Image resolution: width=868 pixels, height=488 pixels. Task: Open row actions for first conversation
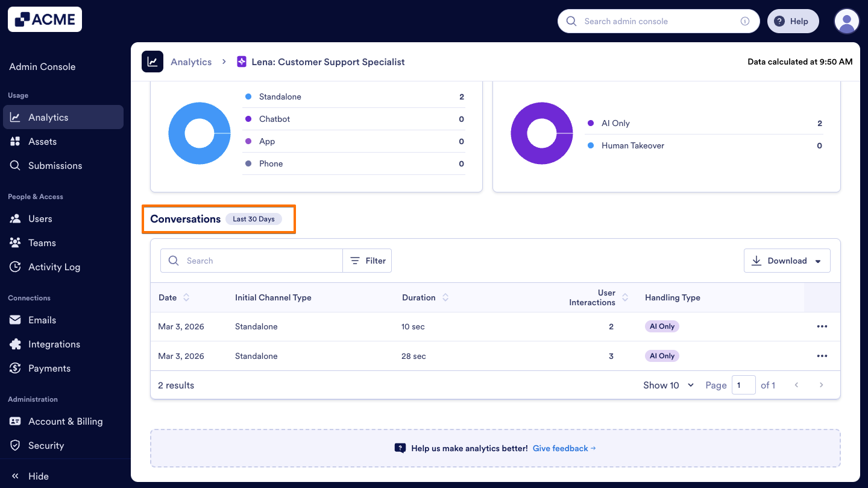point(822,326)
